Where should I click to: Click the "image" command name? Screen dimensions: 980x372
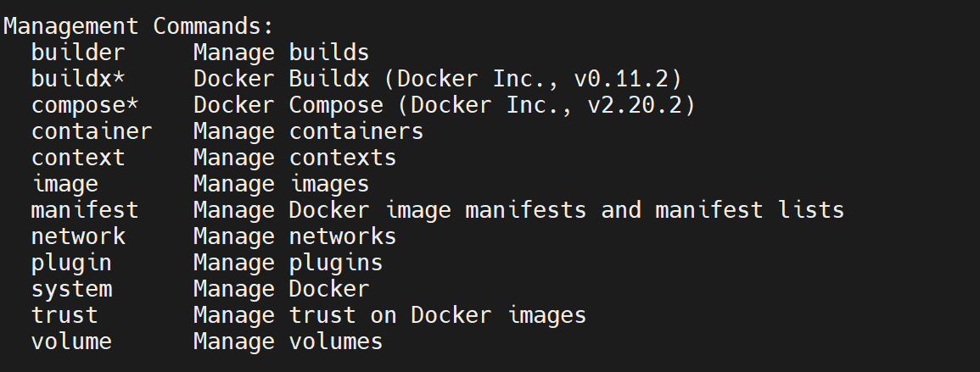(x=64, y=184)
